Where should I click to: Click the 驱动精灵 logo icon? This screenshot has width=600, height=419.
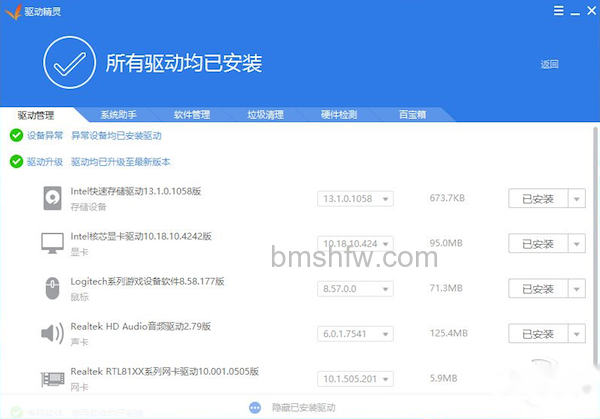[x=13, y=12]
